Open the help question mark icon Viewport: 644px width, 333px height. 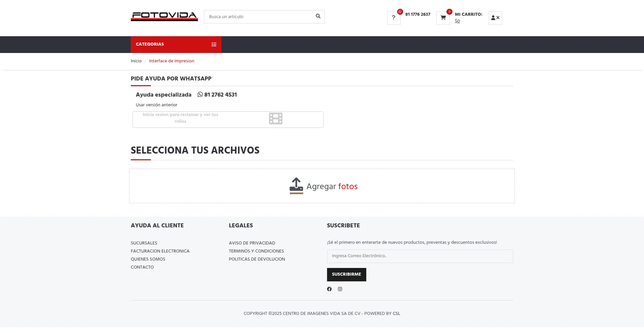click(393, 18)
